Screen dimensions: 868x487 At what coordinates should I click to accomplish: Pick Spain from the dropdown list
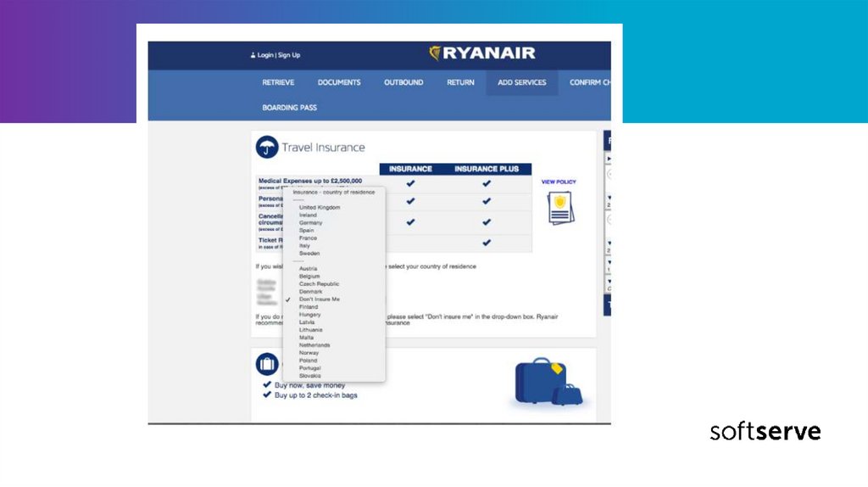point(306,231)
